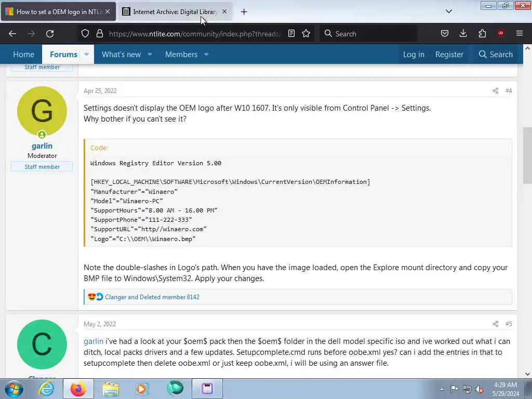Open Firefox application hamburger menu

tap(520, 33)
